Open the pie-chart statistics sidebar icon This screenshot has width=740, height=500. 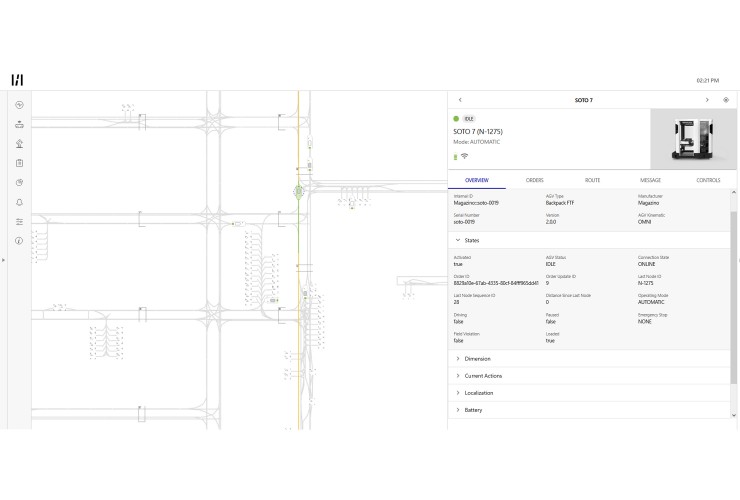click(x=19, y=183)
